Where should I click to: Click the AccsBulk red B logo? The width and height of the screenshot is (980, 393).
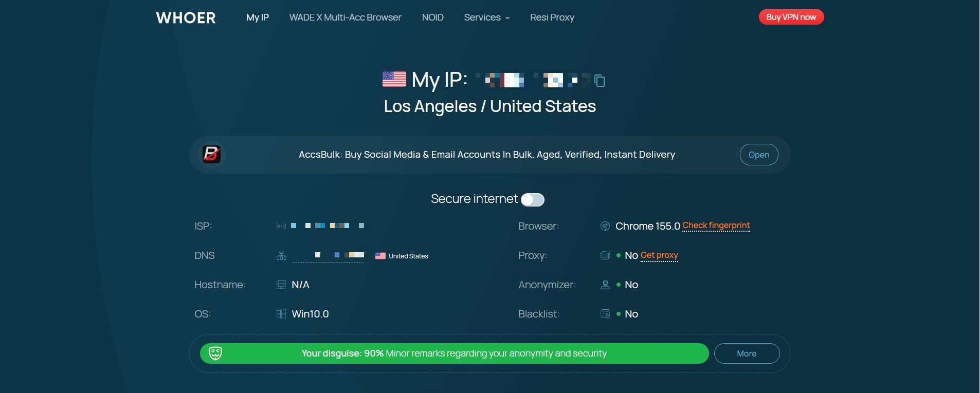211,154
